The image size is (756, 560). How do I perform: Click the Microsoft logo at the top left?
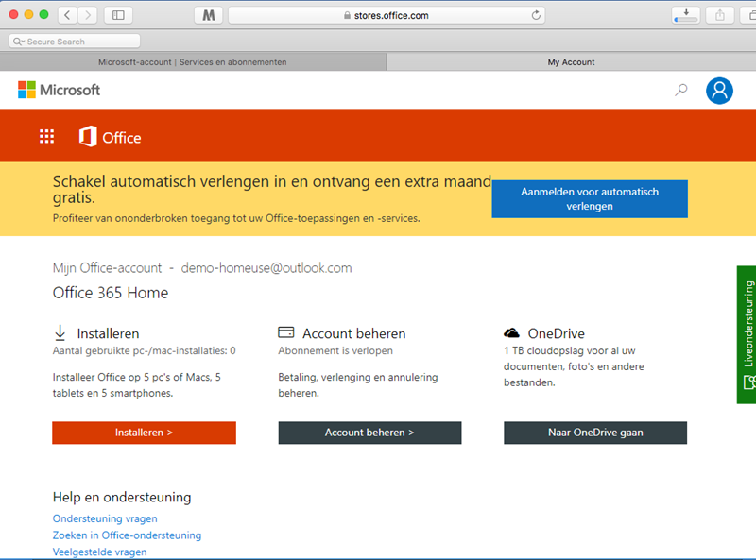[x=59, y=90]
